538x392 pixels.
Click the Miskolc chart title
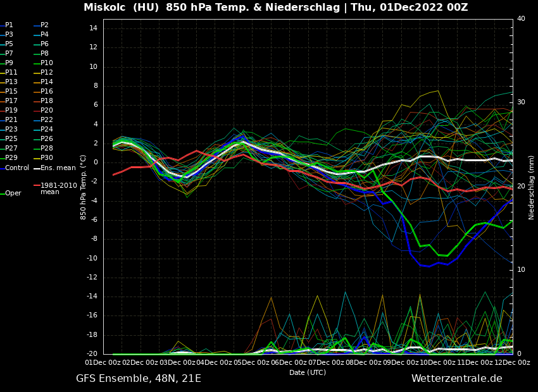[x=275, y=8]
